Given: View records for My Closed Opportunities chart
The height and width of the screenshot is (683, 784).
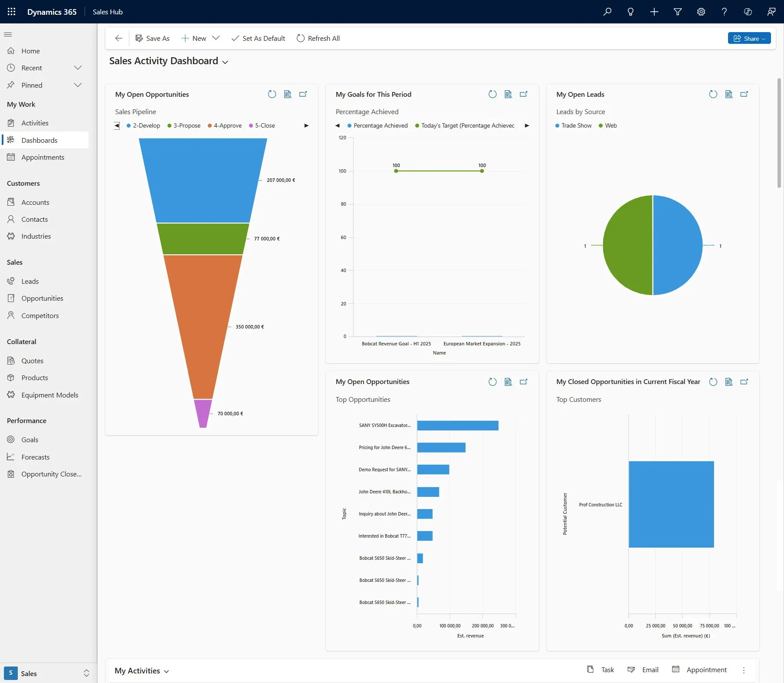Looking at the screenshot, I should pyautogui.click(x=729, y=382).
